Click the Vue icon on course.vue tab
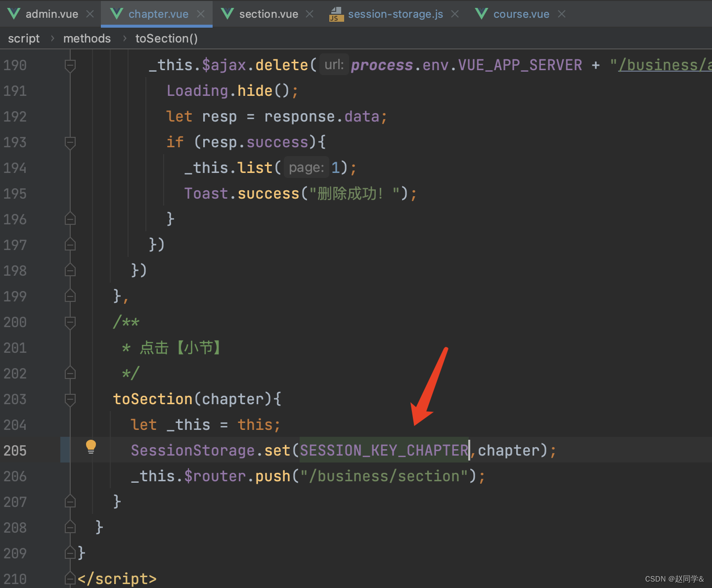Screen dimensions: 712x588 pyautogui.click(x=482, y=14)
